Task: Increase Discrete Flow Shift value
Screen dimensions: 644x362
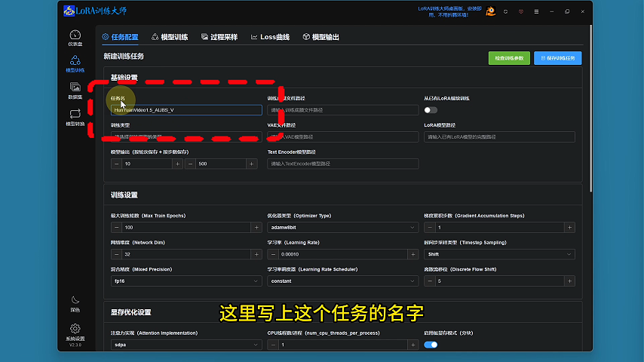Action: tap(569, 281)
